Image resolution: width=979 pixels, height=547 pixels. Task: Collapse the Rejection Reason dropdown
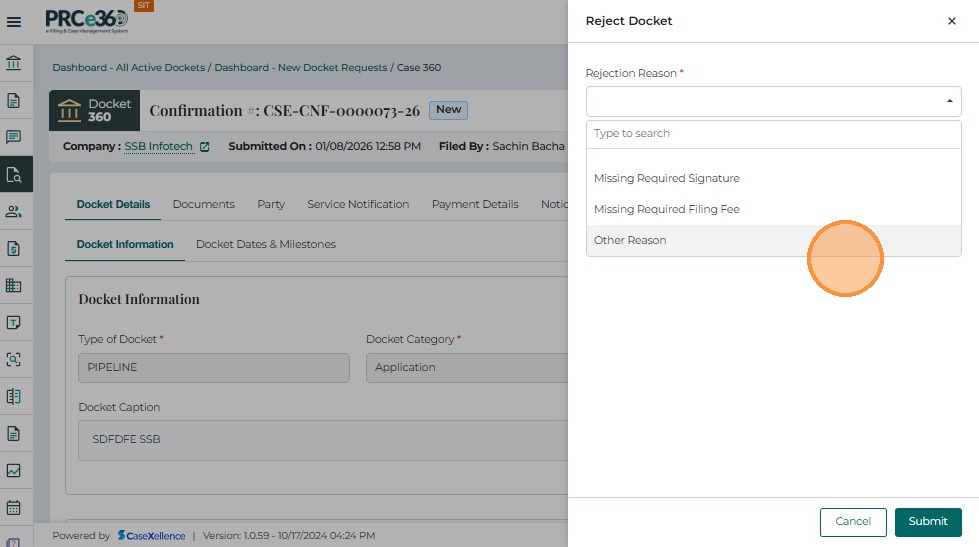(x=948, y=101)
